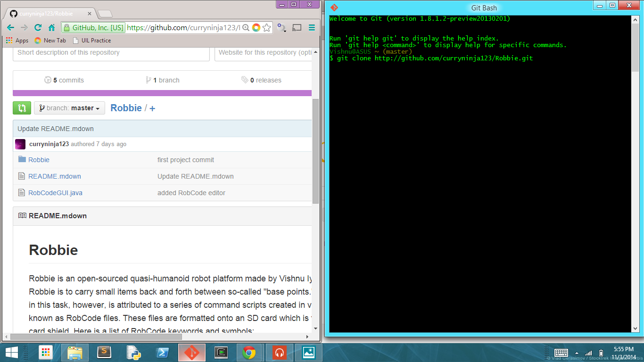Open File Explorer from the taskbar

(75, 353)
